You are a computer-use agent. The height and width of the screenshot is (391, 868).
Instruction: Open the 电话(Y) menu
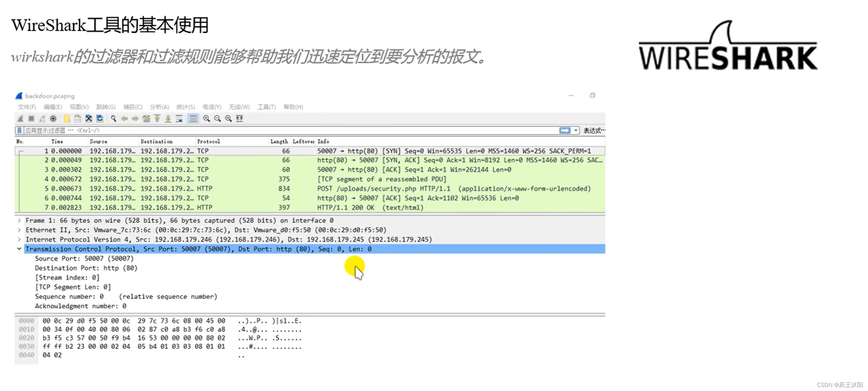[x=212, y=107]
